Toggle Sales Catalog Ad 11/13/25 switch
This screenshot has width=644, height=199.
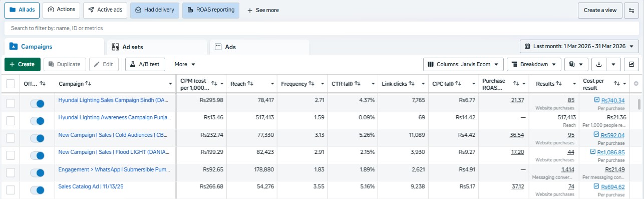[37, 190]
